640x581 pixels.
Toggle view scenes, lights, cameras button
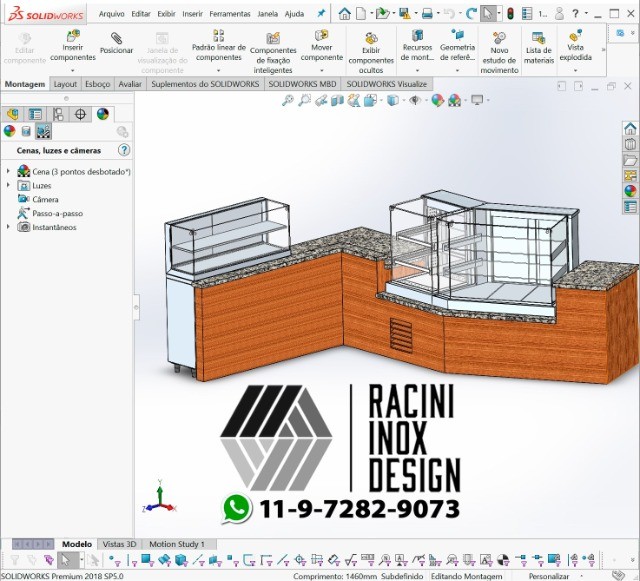(43, 131)
